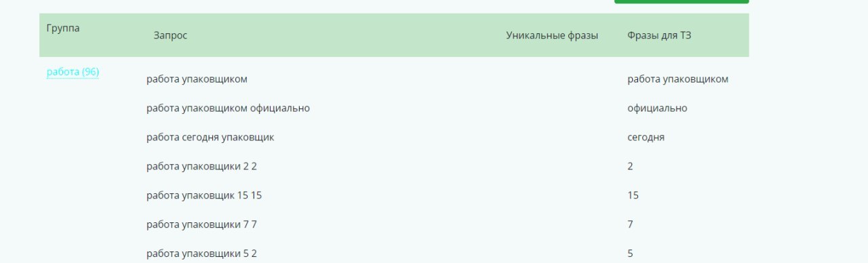868x263 pixels.
Task: Select query "работа упаковщиком" in Запрос column
Action: tap(197, 79)
